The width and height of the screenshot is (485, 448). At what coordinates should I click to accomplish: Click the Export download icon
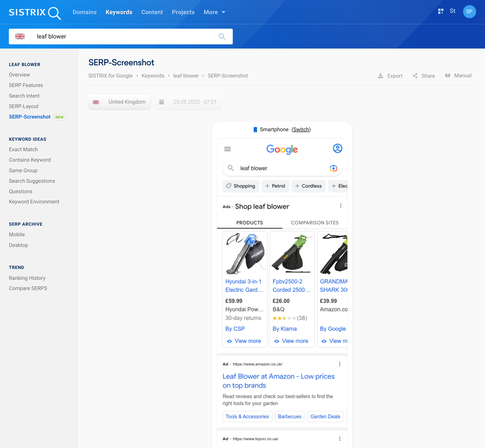(381, 76)
